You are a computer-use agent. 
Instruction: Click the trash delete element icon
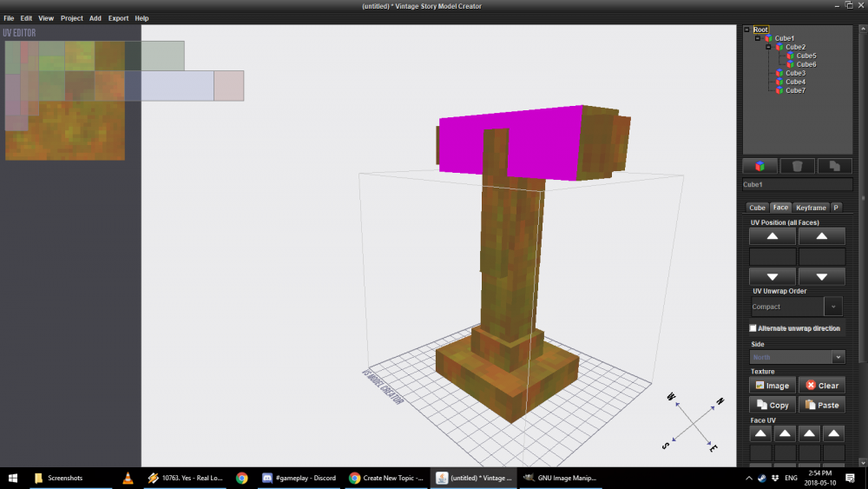tap(797, 166)
